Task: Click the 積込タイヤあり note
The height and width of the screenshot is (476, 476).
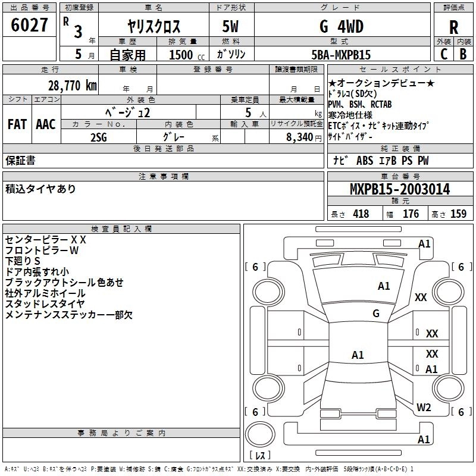Action: pos(41,189)
